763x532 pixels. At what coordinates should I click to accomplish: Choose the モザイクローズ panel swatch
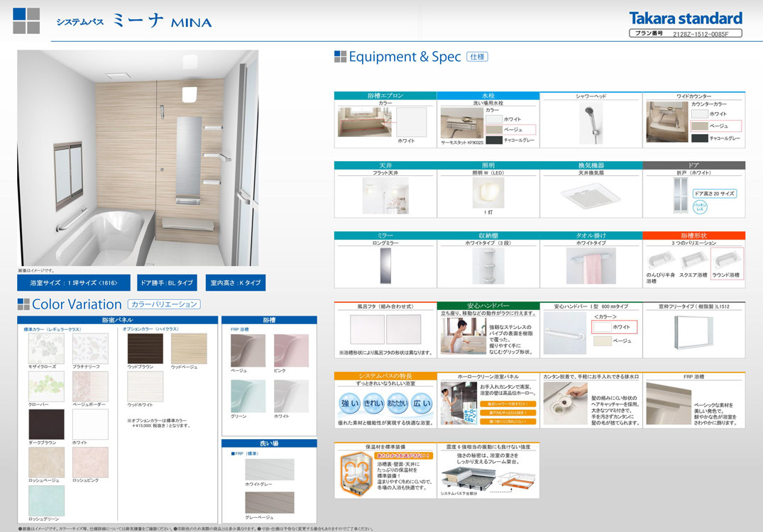pyautogui.click(x=46, y=348)
